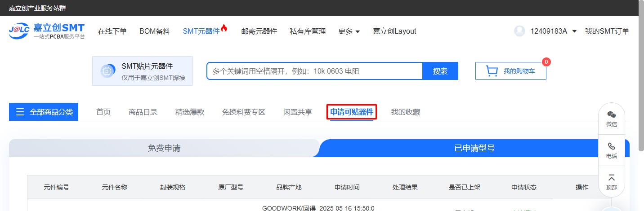Switch to 免费申请 tab
This screenshot has height=211, width=644.
164,148
